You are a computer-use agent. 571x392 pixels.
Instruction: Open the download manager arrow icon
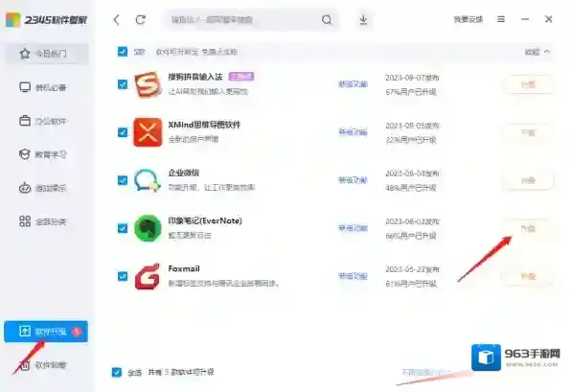pyautogui.click(x=363, y=20)
